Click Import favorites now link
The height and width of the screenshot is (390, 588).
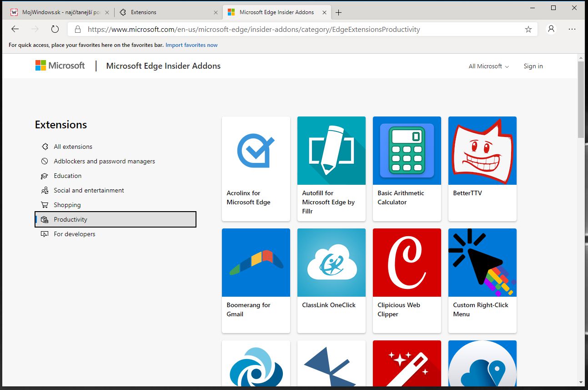[x=191, y=45]
